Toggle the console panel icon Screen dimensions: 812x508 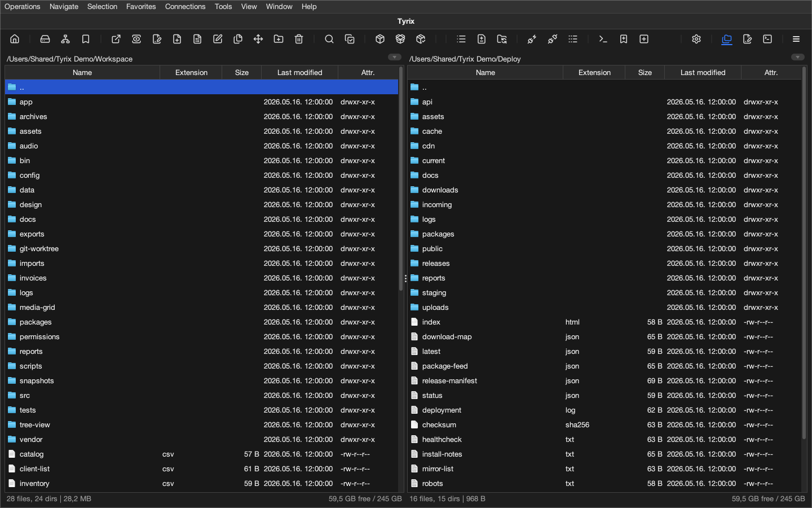click(x=767, y=39)
